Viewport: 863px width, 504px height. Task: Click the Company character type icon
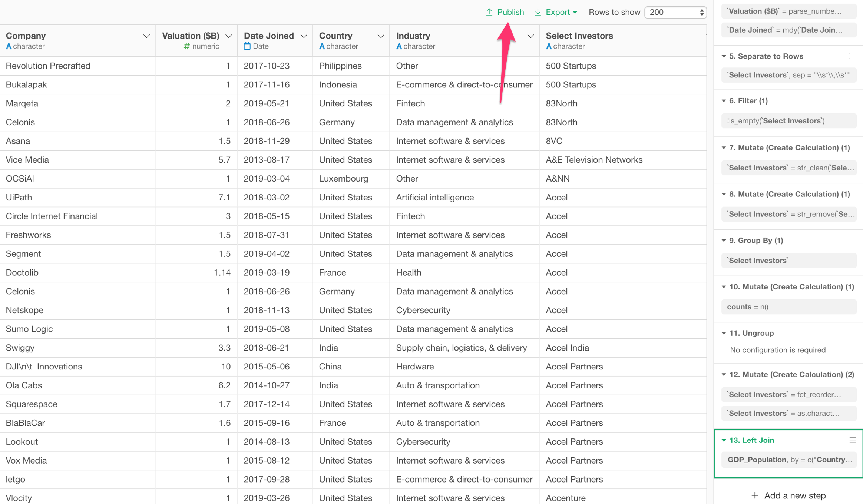click(9, 46)
